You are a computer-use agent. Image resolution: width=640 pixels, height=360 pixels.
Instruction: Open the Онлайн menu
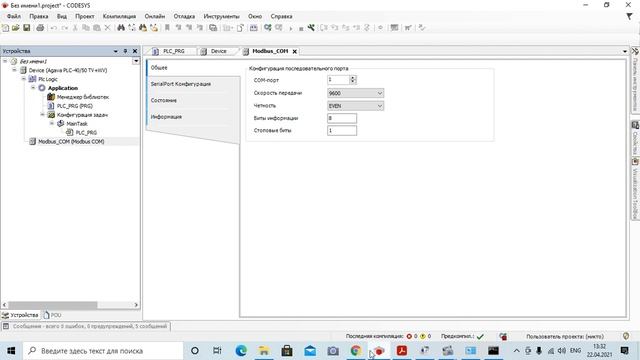(155, 16)
